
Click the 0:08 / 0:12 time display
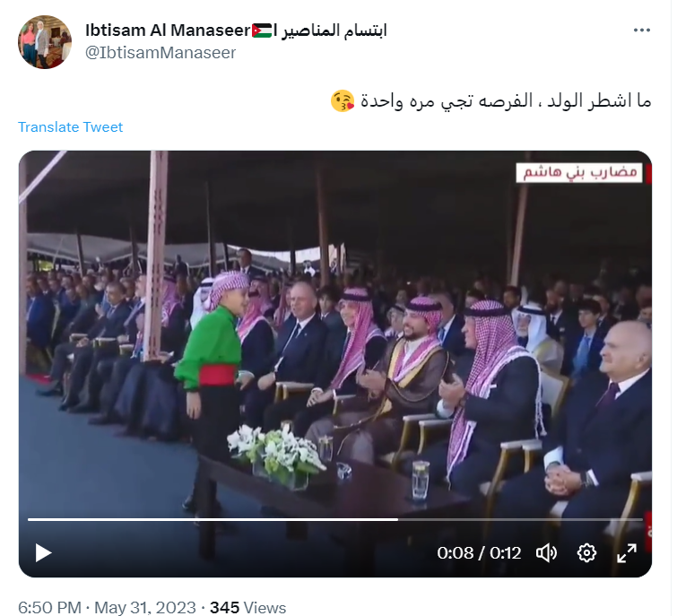479,553
